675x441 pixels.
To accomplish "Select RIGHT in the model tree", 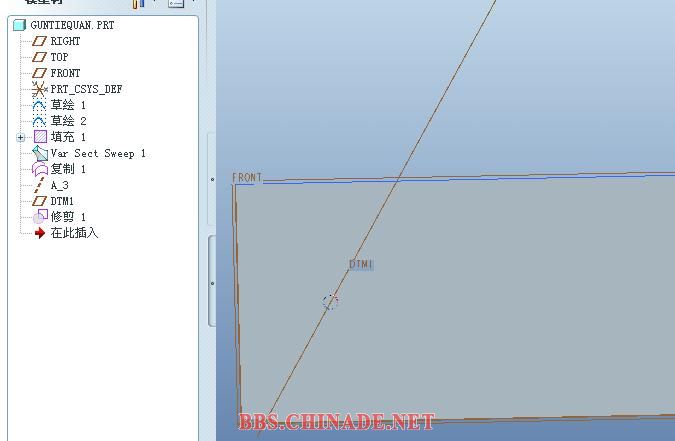I will coord(65,41).
